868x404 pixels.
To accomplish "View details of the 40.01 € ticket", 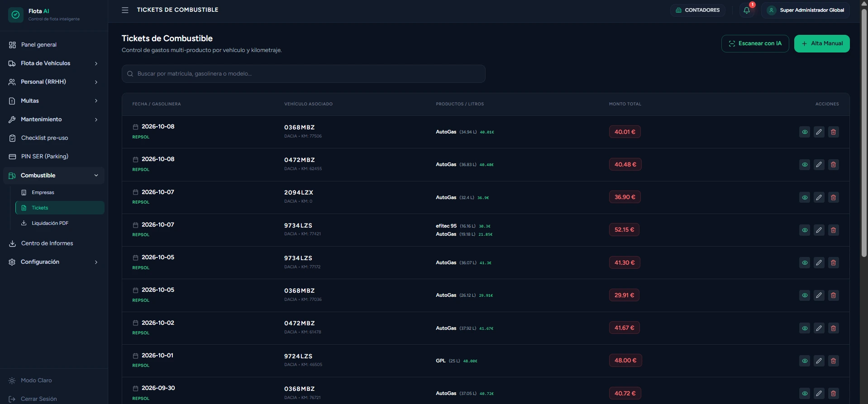I will click(805, 132).
